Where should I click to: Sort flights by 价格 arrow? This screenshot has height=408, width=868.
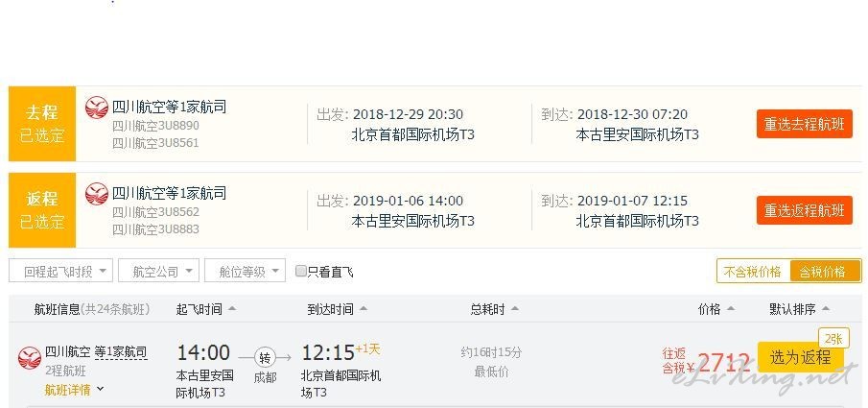pyautogui.click(x=731, y=309)
